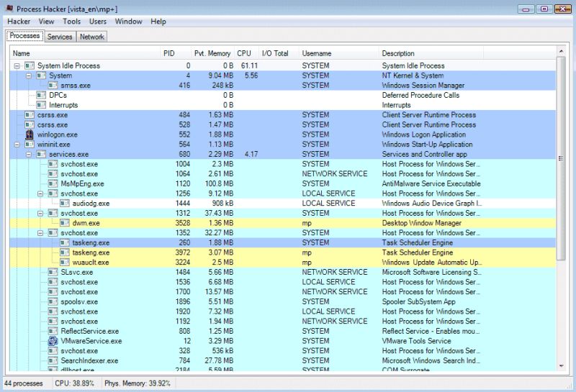Click the smss.exe process icon

(x=53, y=85)
